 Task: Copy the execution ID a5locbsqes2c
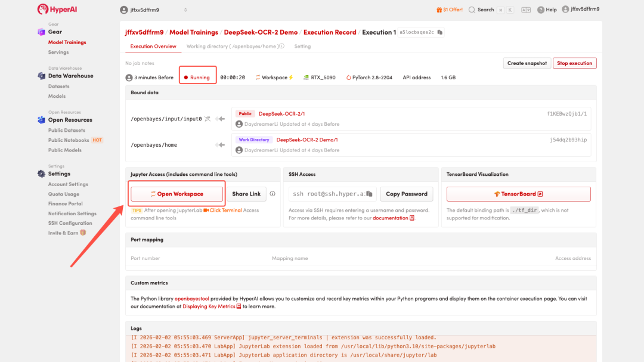click(x=440, y=32)
